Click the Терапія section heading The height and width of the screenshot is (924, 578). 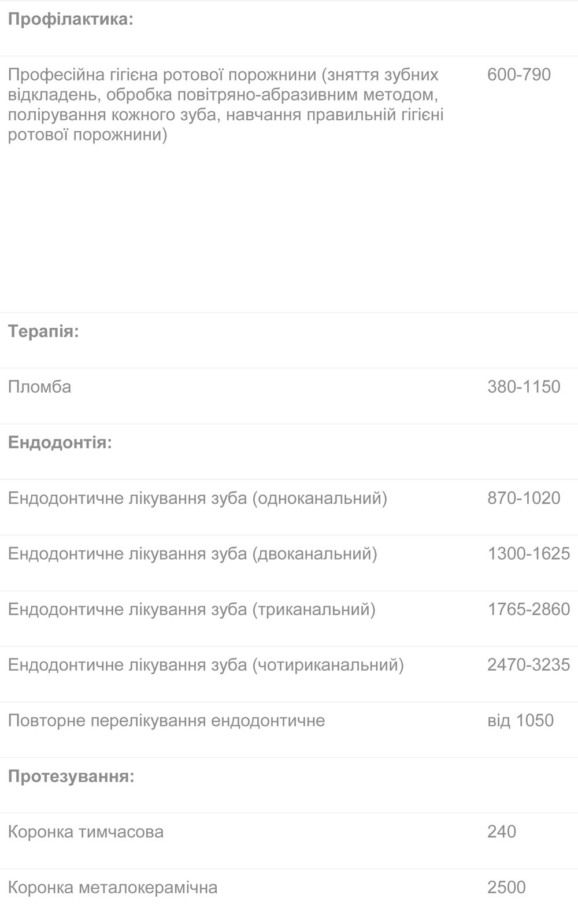click(43, 331)
